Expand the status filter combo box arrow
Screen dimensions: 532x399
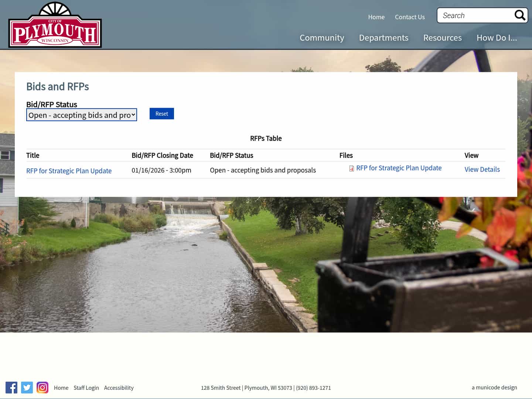pyautogui.click(x=132, y=115)
